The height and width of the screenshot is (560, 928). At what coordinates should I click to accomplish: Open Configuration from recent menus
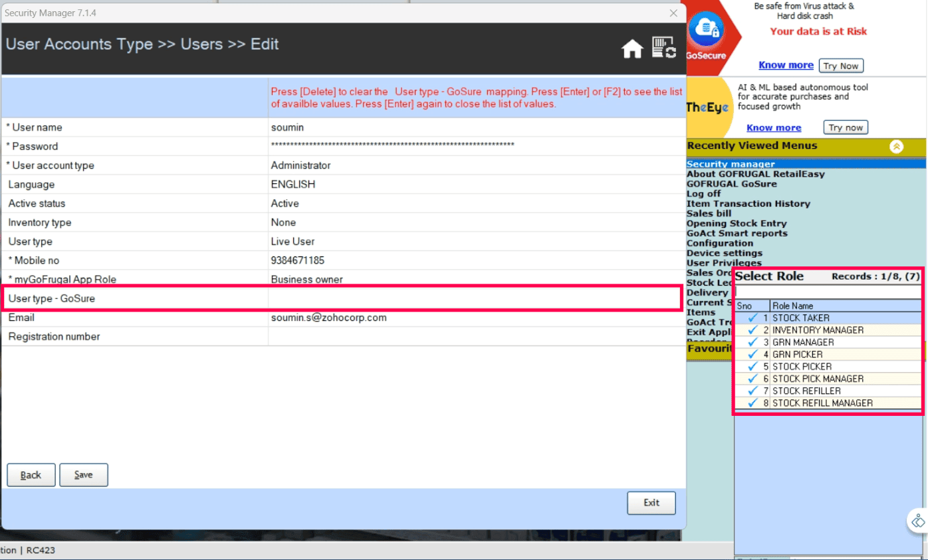pyautogui.click(x=720, y=243)
